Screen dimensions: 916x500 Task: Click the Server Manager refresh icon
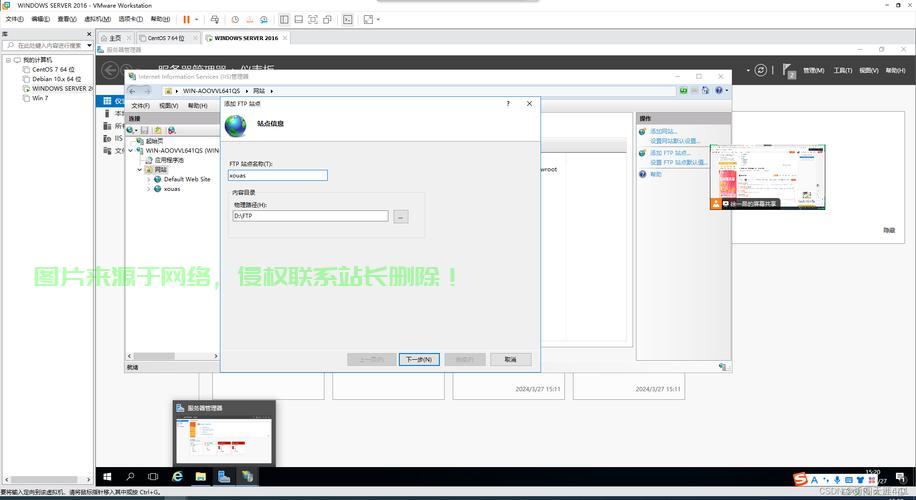760,70
